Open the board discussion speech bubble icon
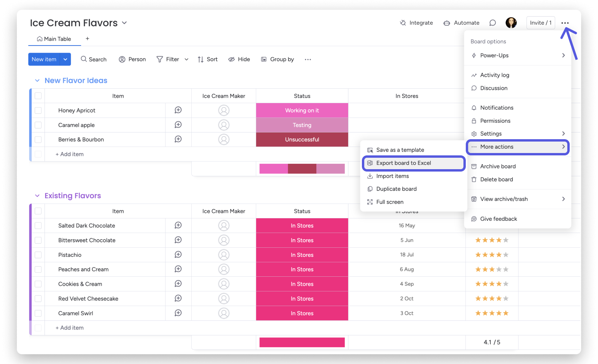 click(x=492, y=23)
